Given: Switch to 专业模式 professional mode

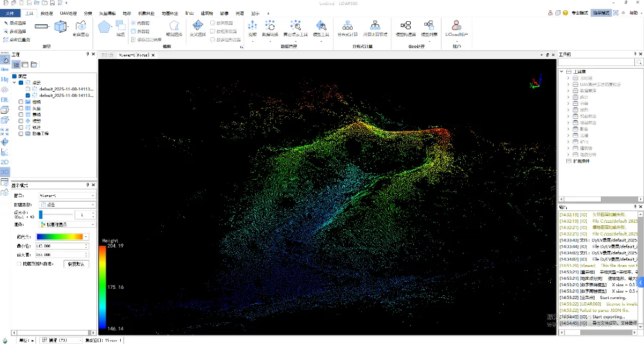Looking at the screenshot, I should point(580,13).
